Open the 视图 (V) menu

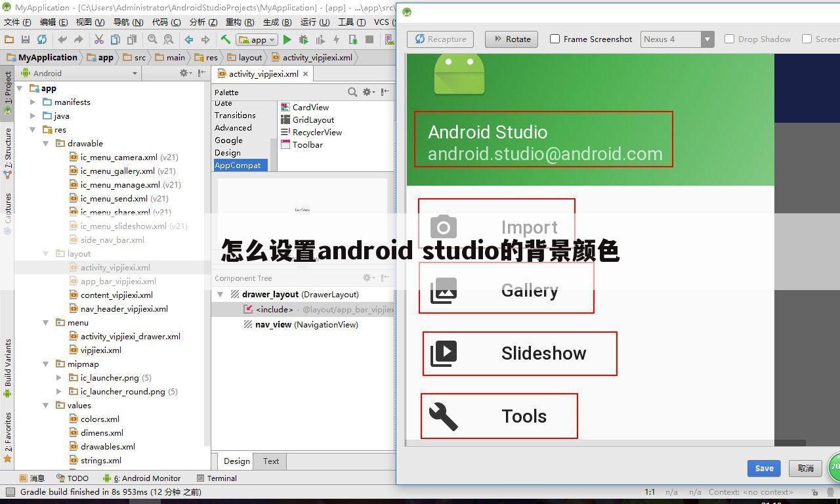coord(91,22)
